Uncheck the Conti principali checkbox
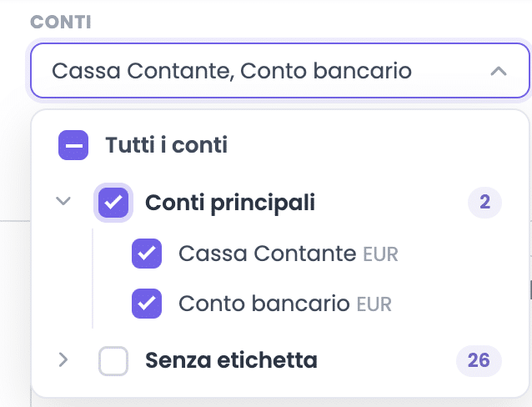Screen dimensions: 532x407 113,203
